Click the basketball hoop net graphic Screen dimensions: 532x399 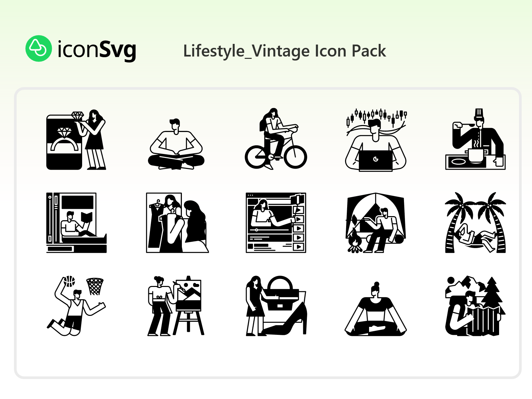coord(95,287)
